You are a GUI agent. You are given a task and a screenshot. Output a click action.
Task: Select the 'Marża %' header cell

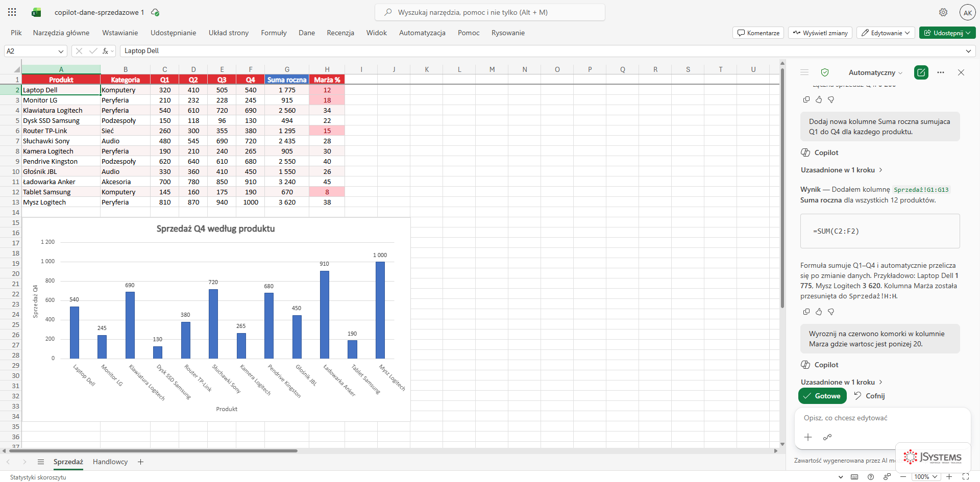(327, 80)
